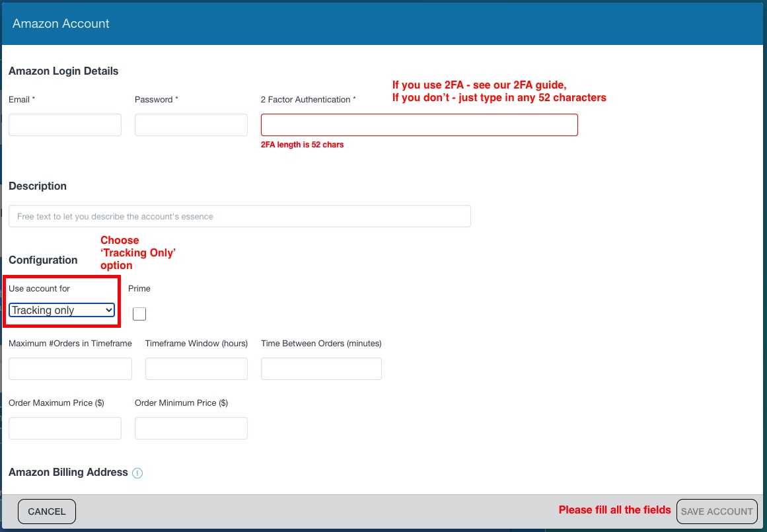
Task: Enable the Prime checkbox
Action: [x=139, y=314]
